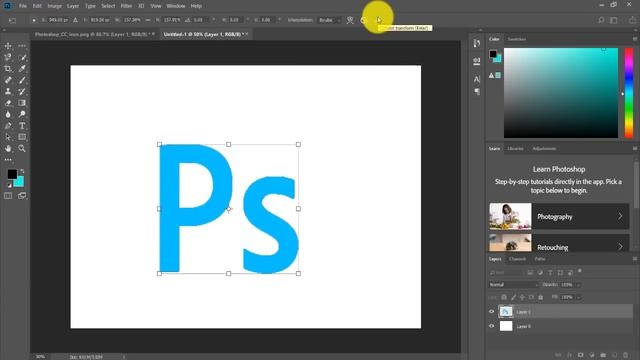
Task: Swap foreground and background colors
Action: [x=22, y=171]
